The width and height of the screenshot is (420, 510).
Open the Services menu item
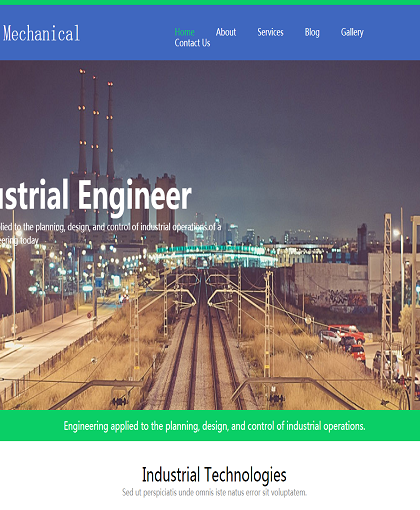click(270, 32)
